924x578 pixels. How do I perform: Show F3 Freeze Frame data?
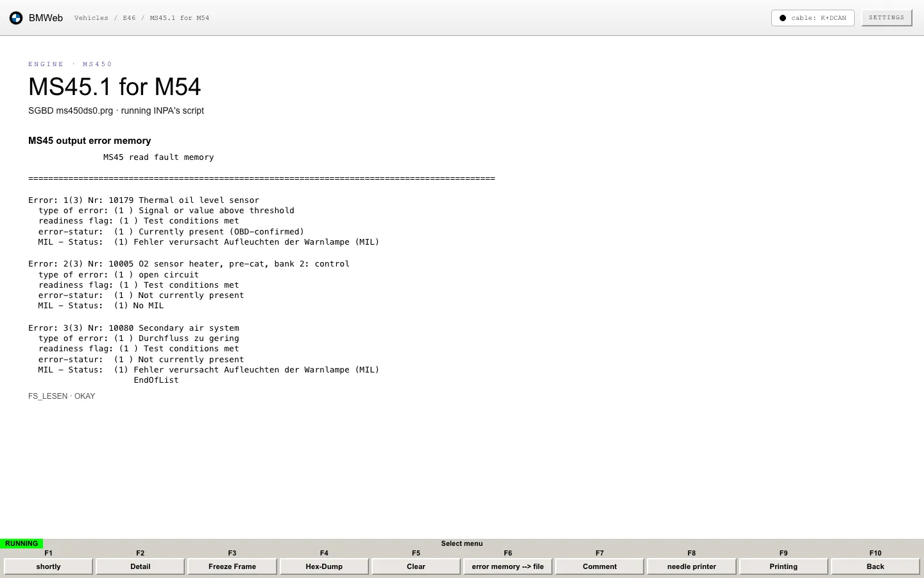(x=232, y=566)
